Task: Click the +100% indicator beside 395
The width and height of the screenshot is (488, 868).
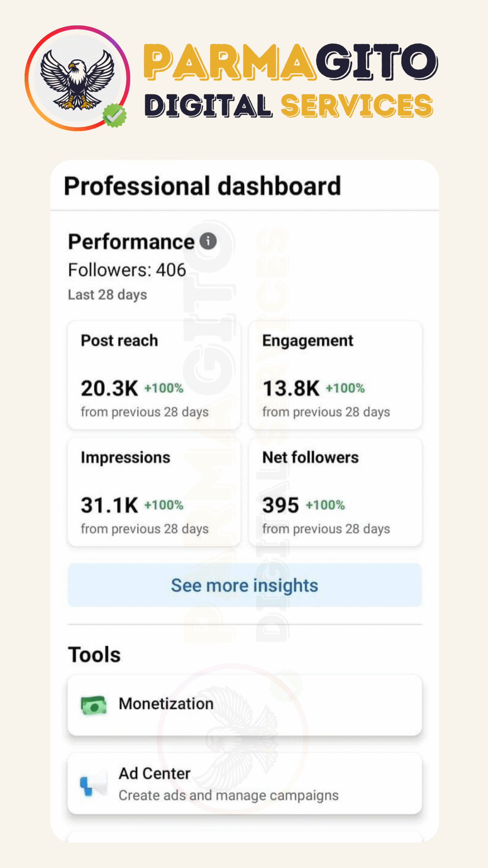Action: coord(325,505)
